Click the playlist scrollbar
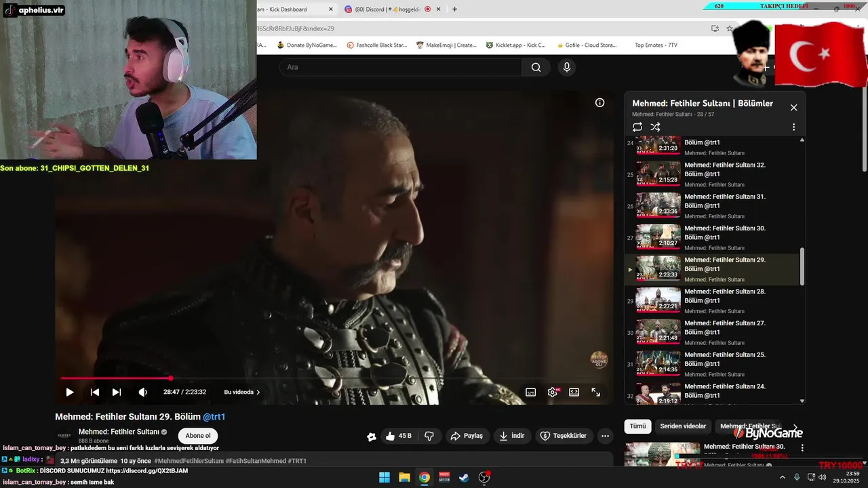This screenshot has width=868, height=488. coord(803,266)
